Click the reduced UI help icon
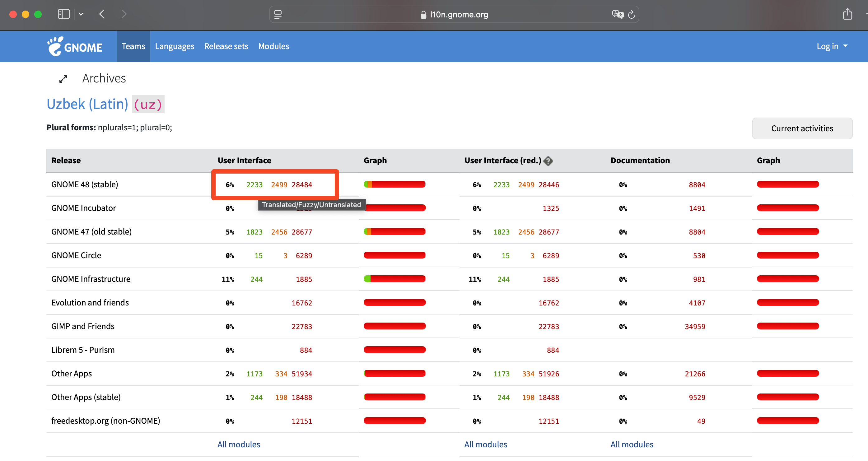Image resolution: width=868 pixels, height=461 pixels. point(548,161)
